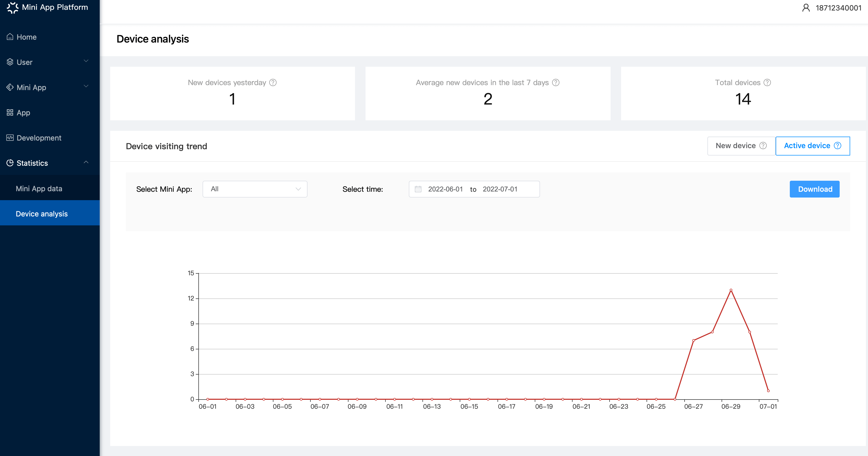The width and height of the screenshot is (868, 456).
Task: Click the calendar icon in date range field
Action: pos(418,189)
